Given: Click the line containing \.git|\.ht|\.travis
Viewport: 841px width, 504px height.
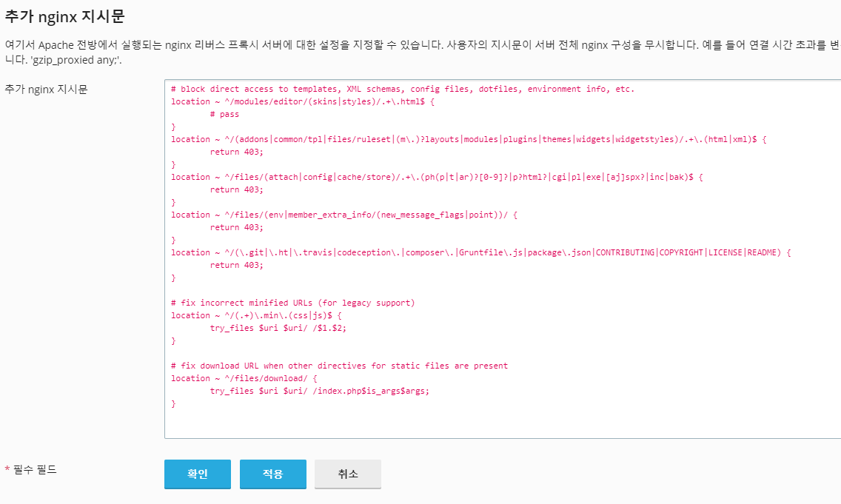Looking at the screenshot, I should tap(481, 252).
